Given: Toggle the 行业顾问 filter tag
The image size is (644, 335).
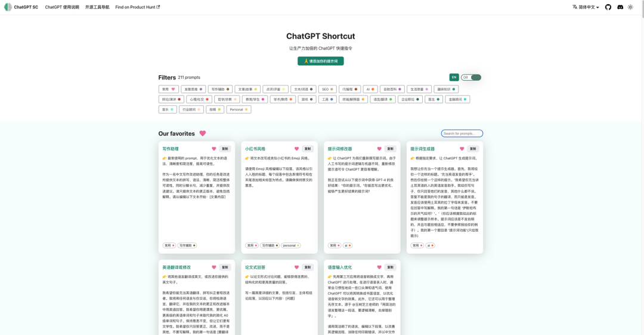Looking at the screenshot, I should [x=191, y=109].
